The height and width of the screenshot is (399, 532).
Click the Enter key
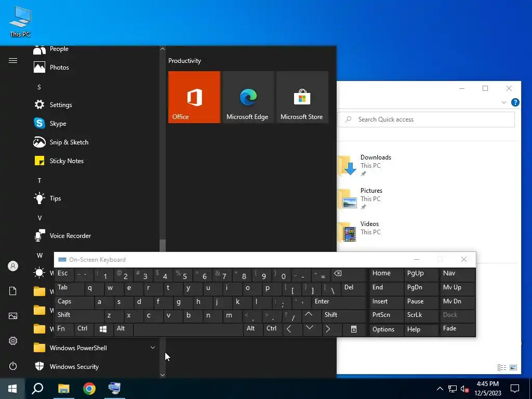pyautogui.click(x=339, y=302)
